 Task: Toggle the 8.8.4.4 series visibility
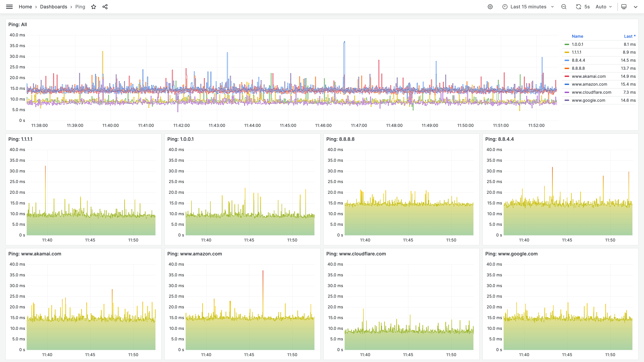578,60
